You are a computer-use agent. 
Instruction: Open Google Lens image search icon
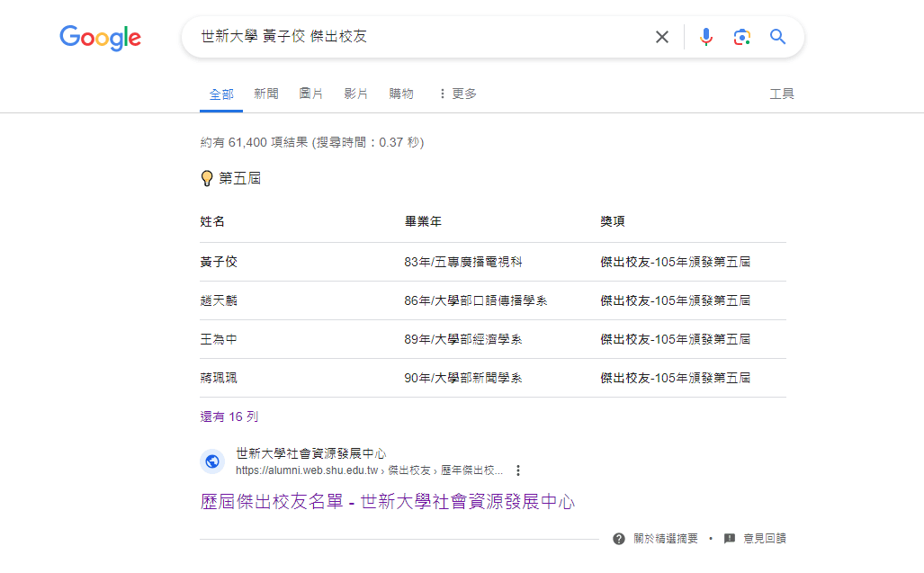coord(742,37)
